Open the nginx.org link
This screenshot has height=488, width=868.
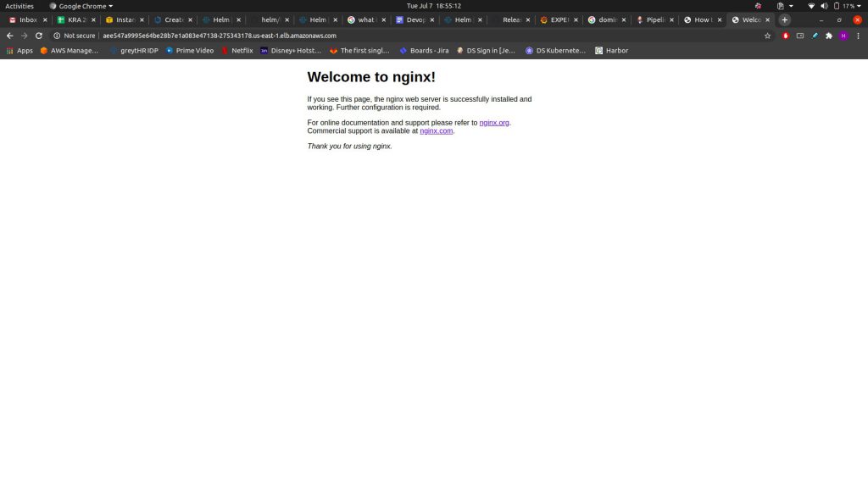(x=494, y=122)
